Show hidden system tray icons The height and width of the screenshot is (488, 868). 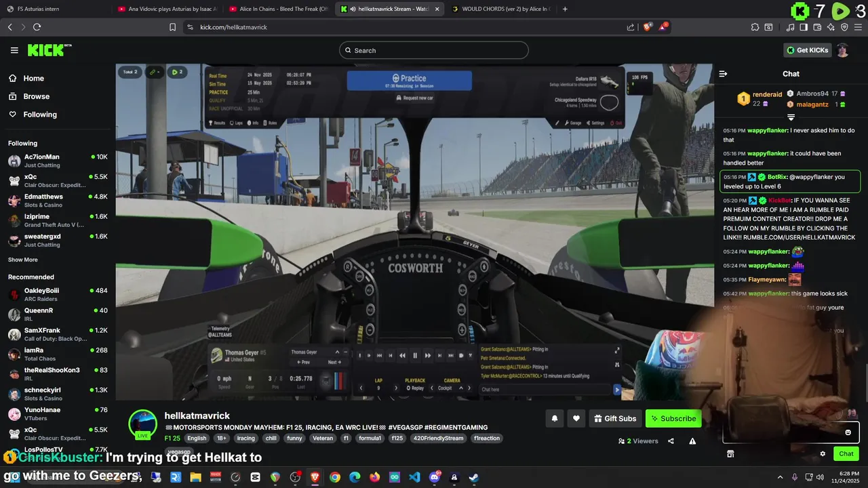click(780, 477)
